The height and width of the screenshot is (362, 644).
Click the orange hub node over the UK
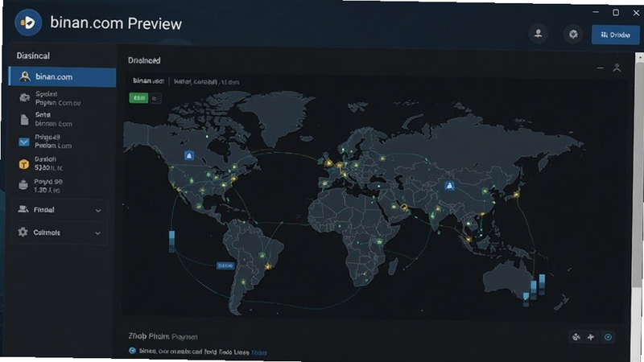[x=328, y=163]
